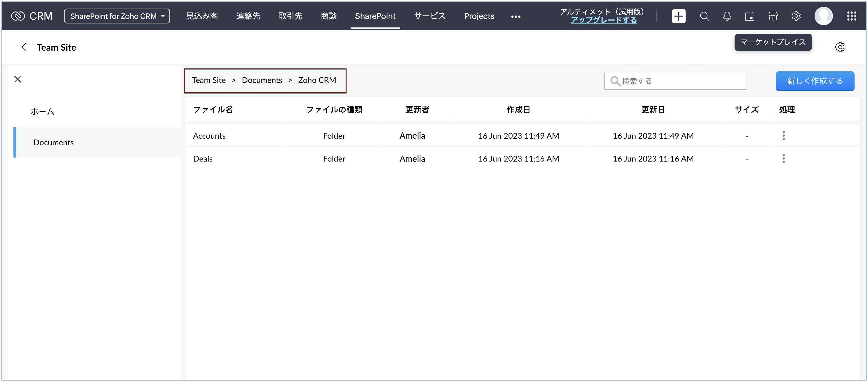Image resolution: width=868 pixels, height=382 pixels.
Task: Open more modules ellipsis menu
Action: 515,17
